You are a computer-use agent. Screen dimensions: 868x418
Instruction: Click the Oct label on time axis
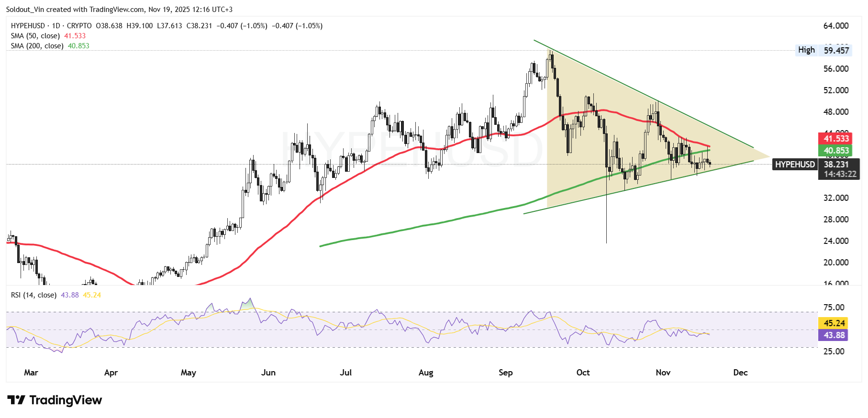click(x=583, y=373)
